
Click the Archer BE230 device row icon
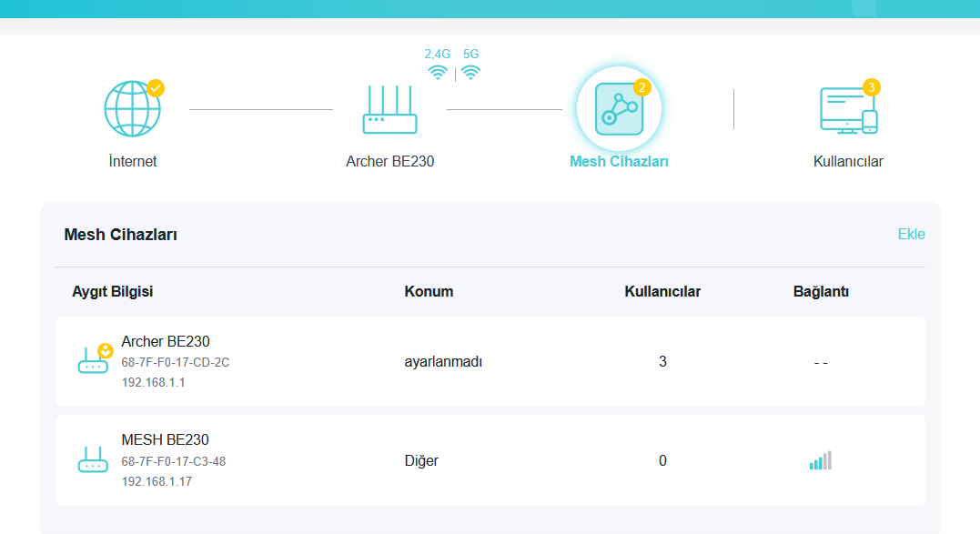point(93,359)
